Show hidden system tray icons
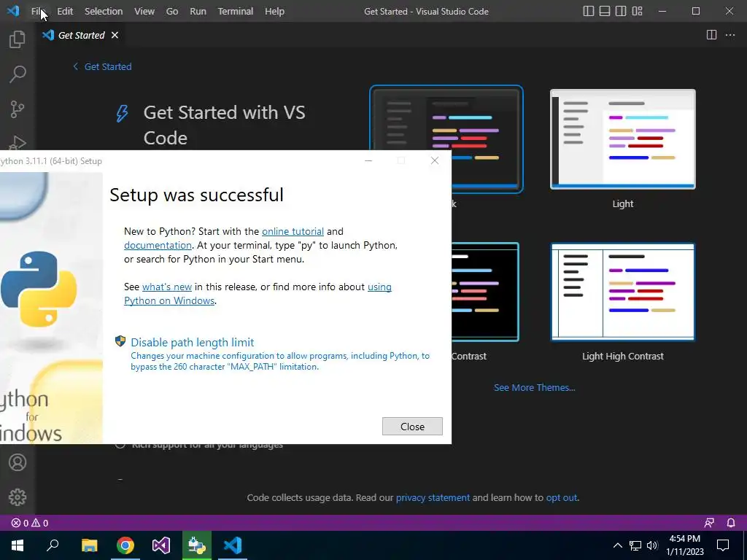This screenshot has width=747, height=560. [x=617, y=545]
